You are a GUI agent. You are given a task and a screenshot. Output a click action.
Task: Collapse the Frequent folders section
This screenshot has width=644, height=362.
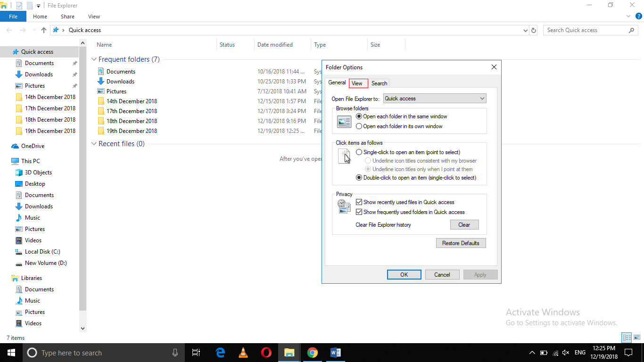[x=93, y=59]
